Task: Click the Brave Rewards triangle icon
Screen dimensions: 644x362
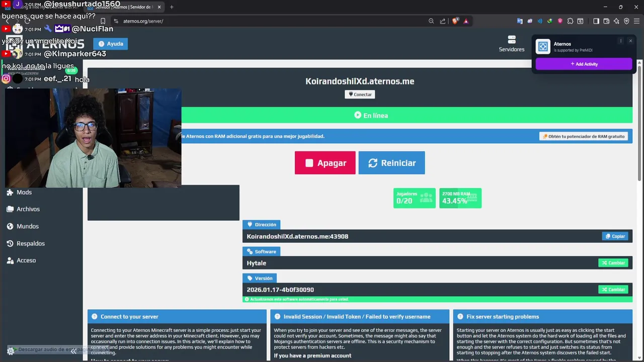Action: click(466, 21)
